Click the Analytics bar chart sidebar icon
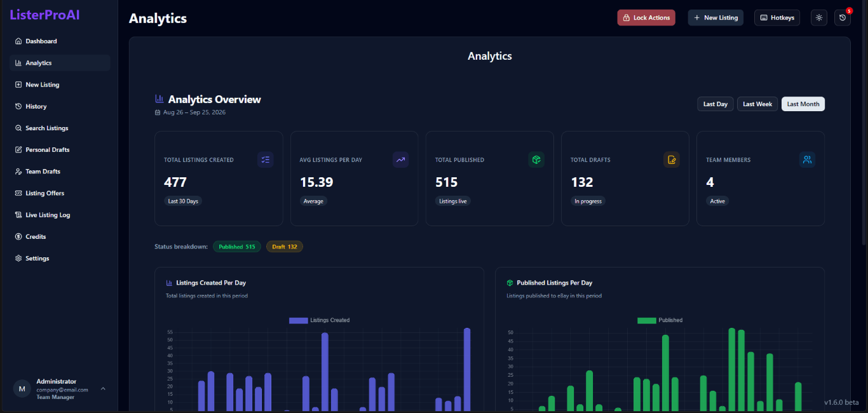 pyautogui.click(x=18, y=63)
